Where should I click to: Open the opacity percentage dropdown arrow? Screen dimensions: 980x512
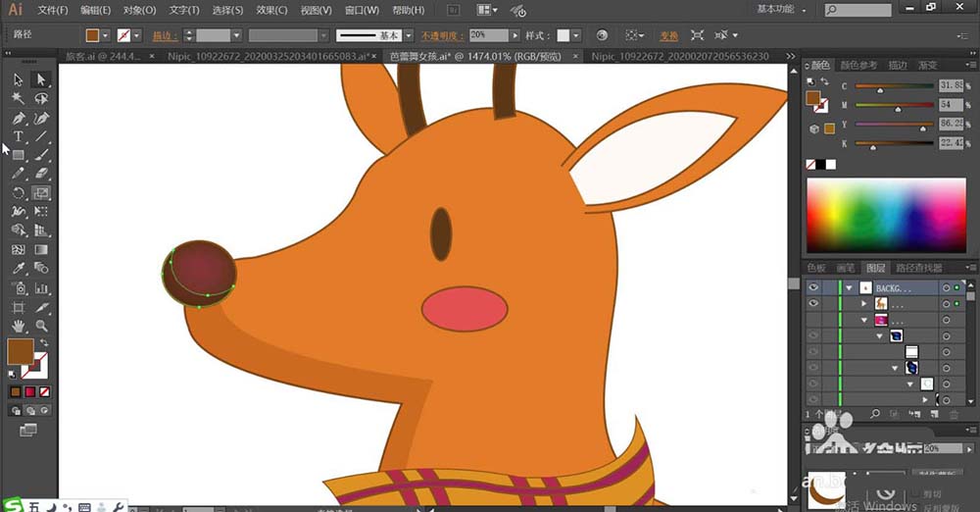tap(515, 35)
